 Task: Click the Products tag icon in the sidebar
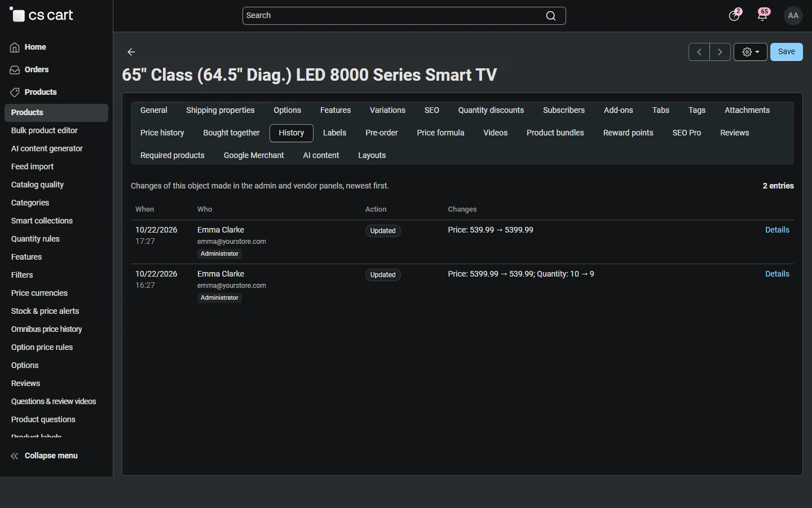(15, 93)
